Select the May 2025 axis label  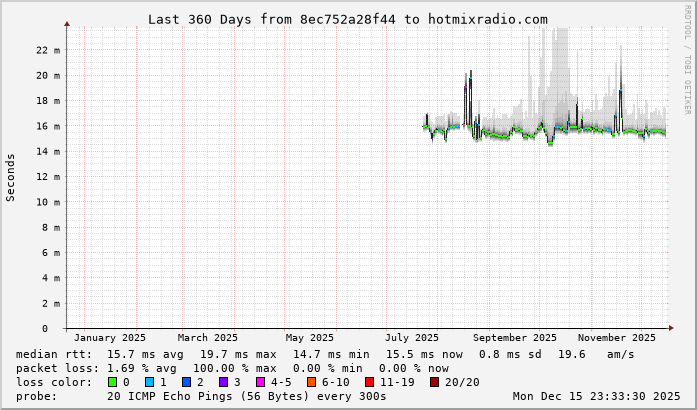tap(309, 338)
